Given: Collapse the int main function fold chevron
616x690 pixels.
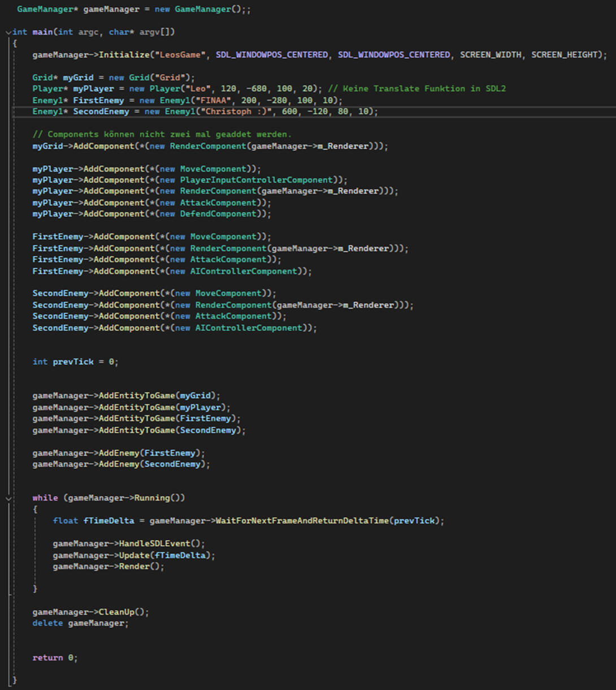Looking at the screenshot, I should click(8, 32).
